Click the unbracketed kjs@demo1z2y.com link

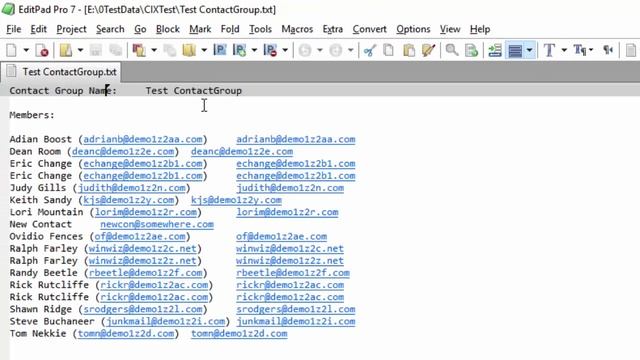tap(236, 200)
